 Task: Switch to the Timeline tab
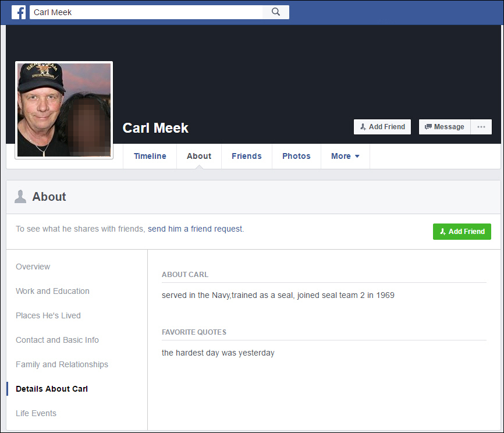click(x=150, y=156)
